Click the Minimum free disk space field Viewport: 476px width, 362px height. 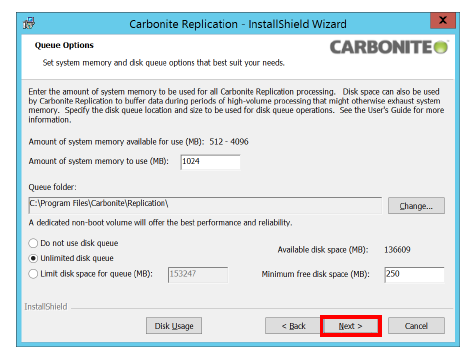point(414,275)
